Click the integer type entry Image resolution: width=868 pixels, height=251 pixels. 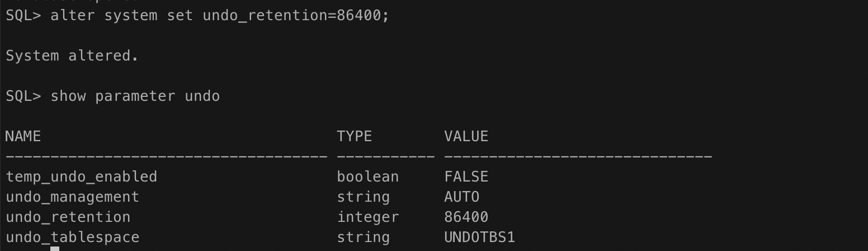pos(367,217)
